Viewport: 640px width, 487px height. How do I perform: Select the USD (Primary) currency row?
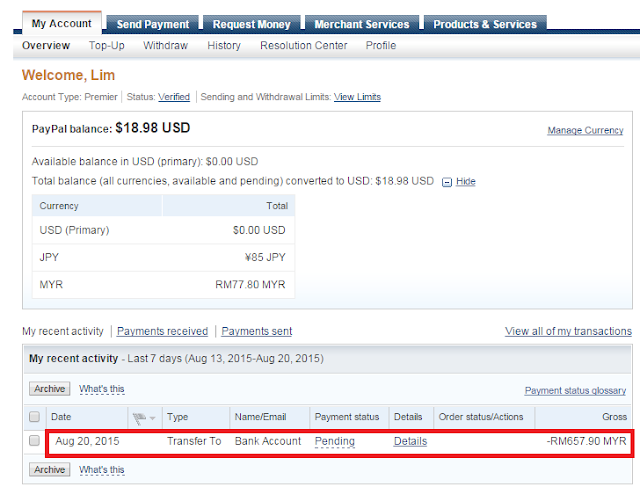(163, 230)
